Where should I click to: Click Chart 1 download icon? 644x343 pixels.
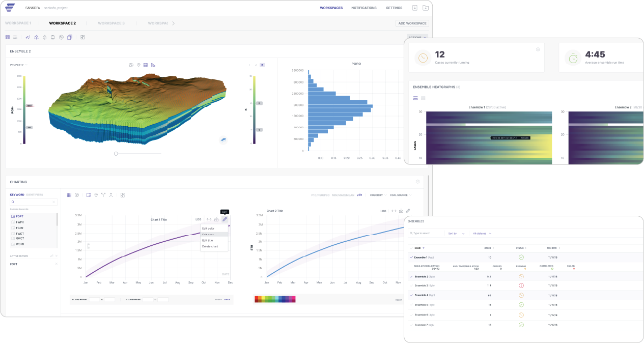tap(216, 219)
